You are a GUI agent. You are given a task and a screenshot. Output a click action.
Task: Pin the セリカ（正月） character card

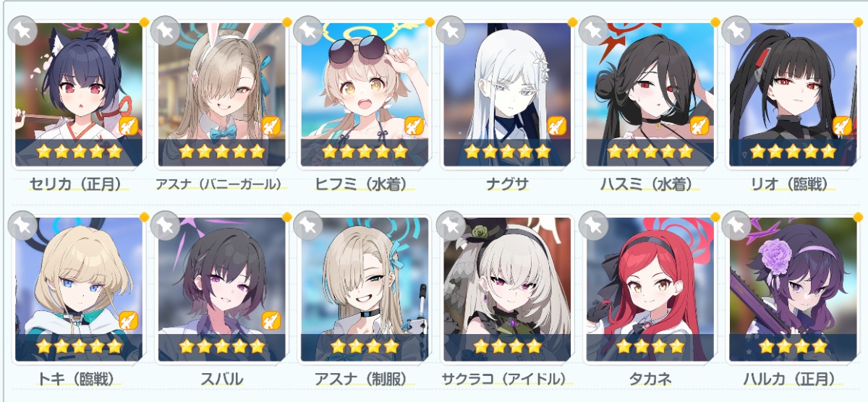click(x=22, y=30)
